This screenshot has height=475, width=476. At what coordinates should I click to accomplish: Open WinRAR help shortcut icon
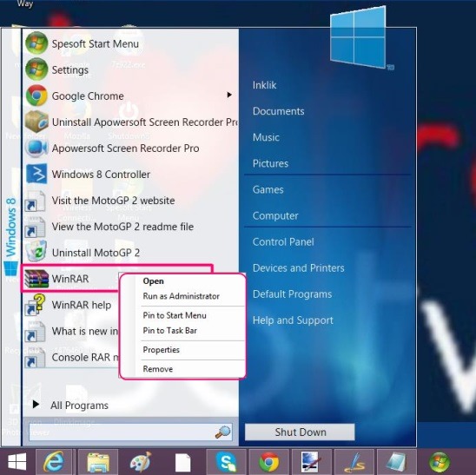pos(36,305)
